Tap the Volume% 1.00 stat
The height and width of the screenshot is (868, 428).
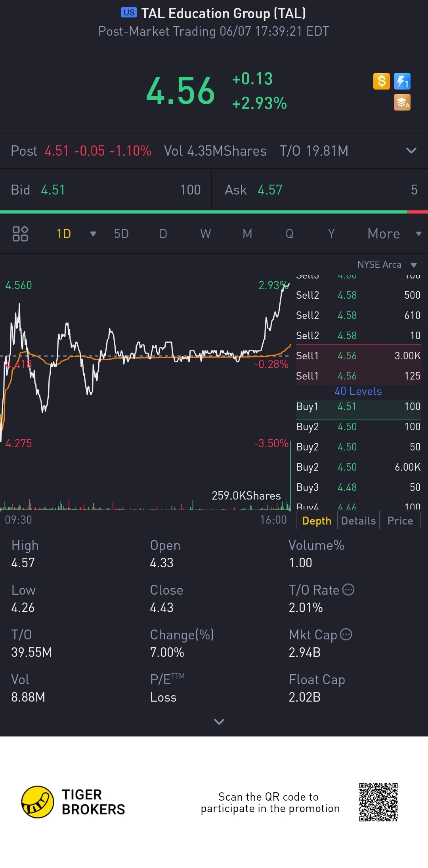316,554
